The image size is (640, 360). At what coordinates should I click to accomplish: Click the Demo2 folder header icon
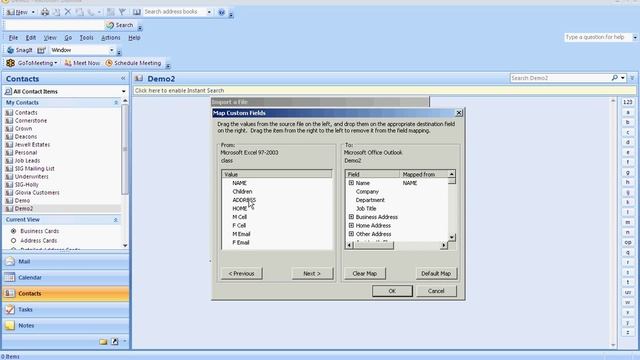139,78
